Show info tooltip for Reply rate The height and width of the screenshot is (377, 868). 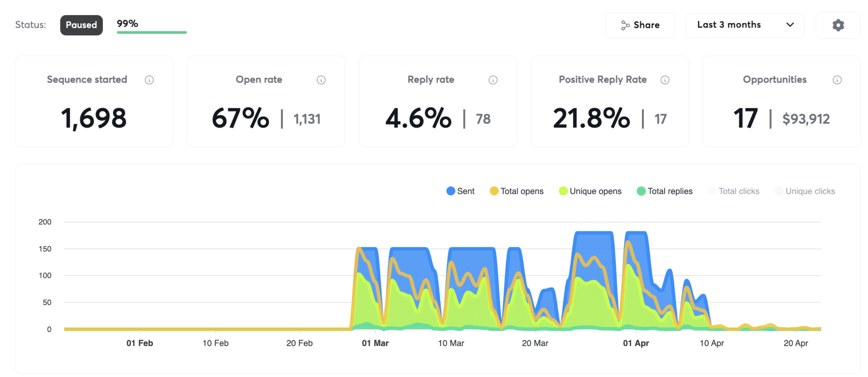pyautogui.click(x=493, y=80)
